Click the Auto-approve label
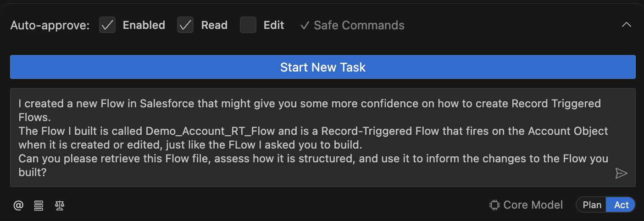Screen dimensions: 644x221 [x=50, y=25]
